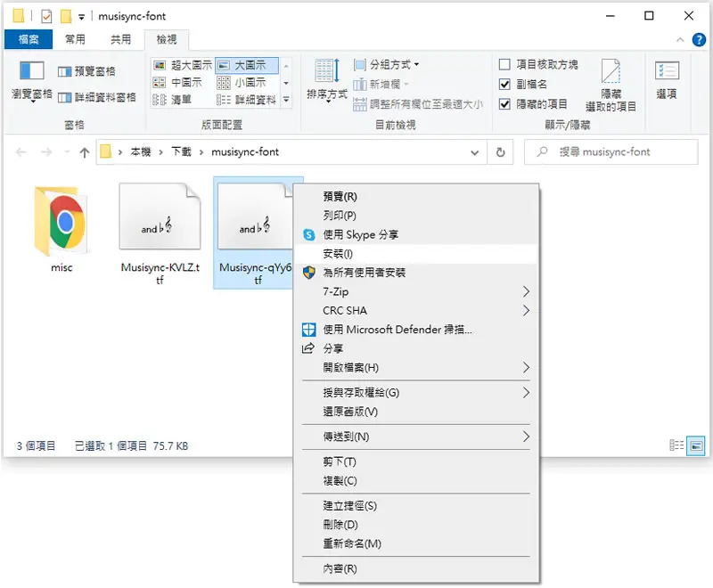Click the up-arrow parent folder icon
Screen dimensions: 713x588
point(84,152)
